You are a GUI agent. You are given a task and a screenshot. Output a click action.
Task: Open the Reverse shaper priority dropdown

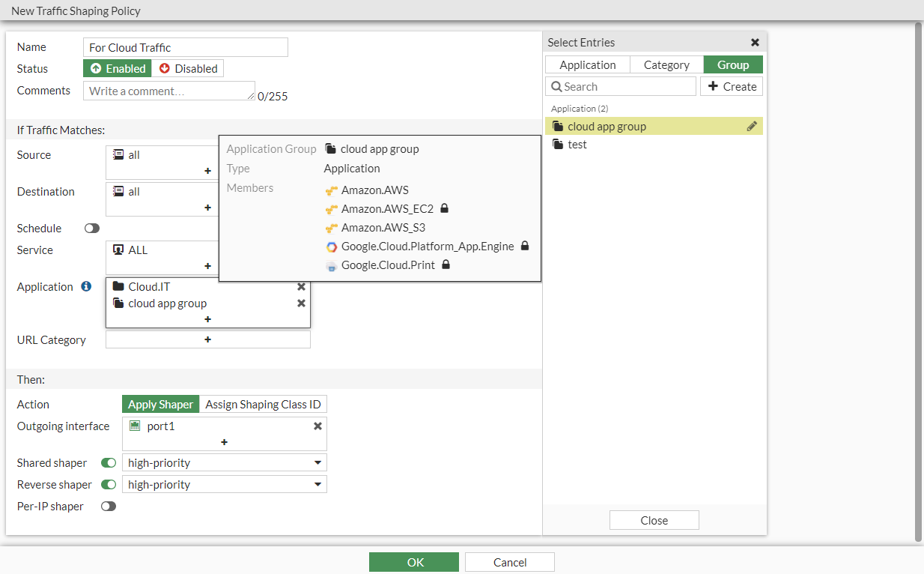[317, 484]
